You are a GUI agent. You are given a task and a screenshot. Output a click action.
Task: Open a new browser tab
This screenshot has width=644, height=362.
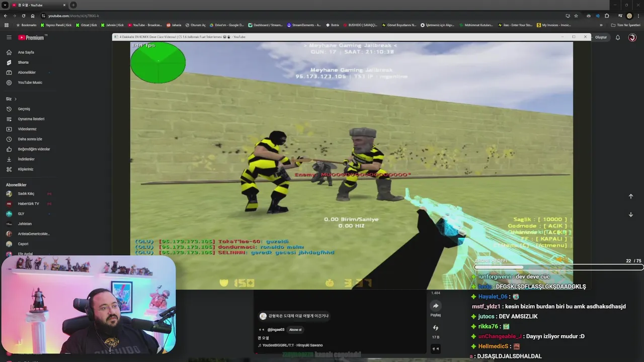pyautogui.click(x=73, y=5)
